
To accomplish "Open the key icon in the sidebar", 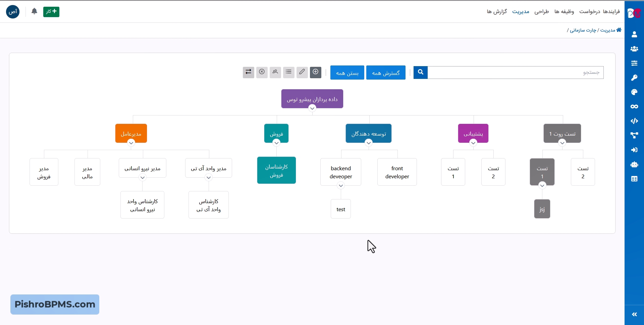I will [634, 78].
